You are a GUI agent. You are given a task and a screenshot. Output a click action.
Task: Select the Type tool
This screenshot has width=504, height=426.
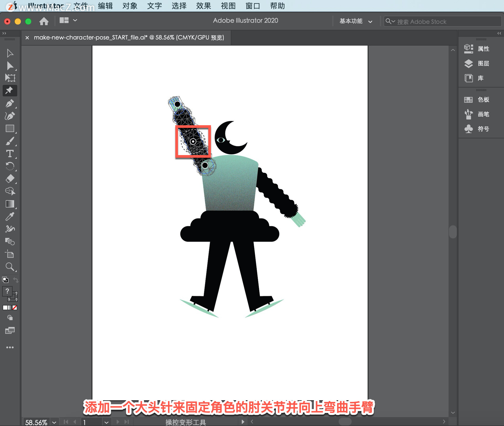point(10,154)
